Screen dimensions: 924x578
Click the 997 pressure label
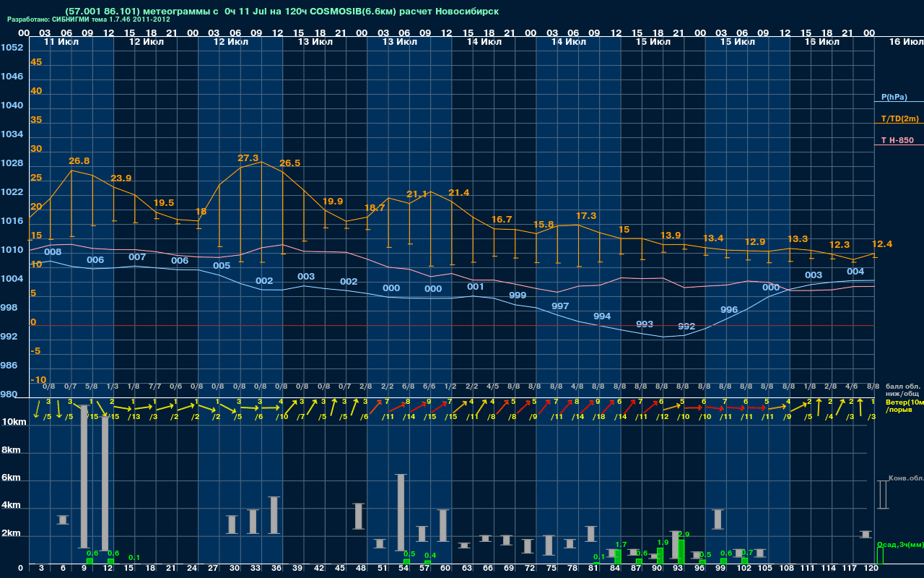tap(560, 306)
